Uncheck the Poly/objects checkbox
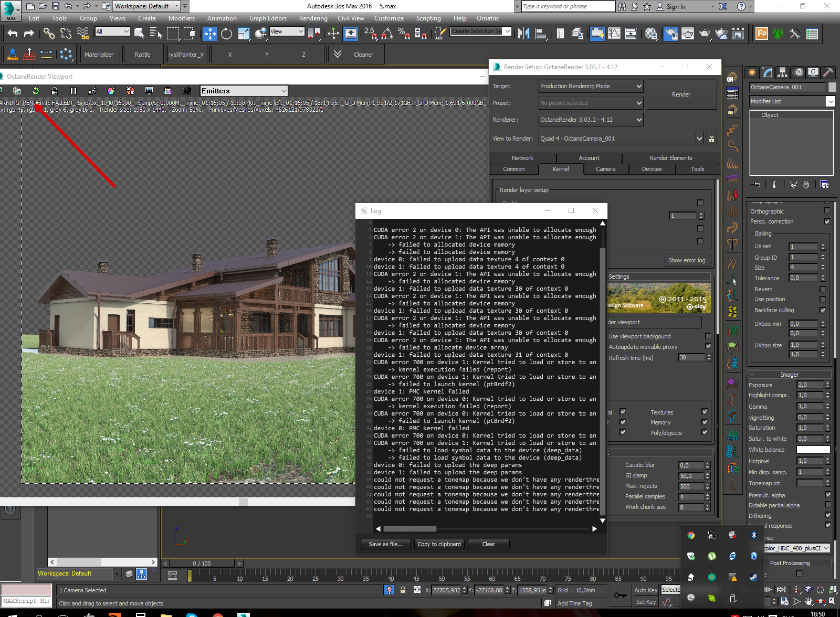 pos(705,432)
